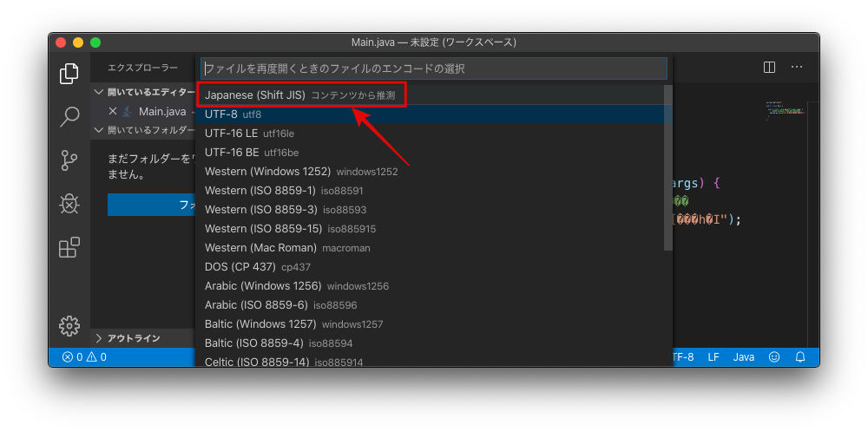This screenshot has width=868, height=431.
Task: Select Main.java in the open editors list
Action: click(x=162, y=111)
